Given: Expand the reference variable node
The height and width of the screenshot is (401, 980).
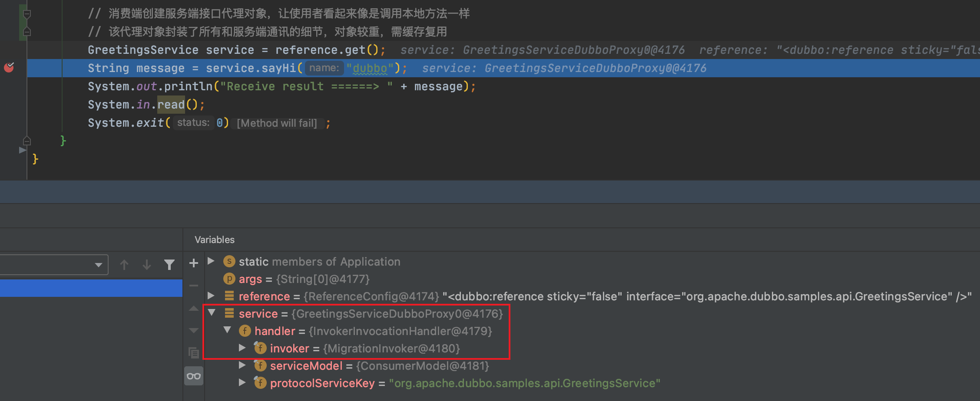Looking at the screenshot, I should (211, 296).
